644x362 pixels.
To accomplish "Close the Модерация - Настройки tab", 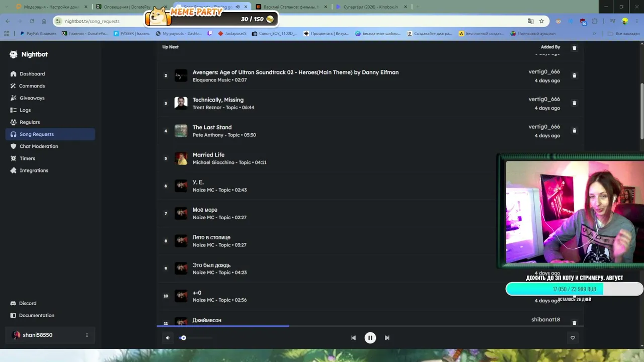I will (86, 7).
